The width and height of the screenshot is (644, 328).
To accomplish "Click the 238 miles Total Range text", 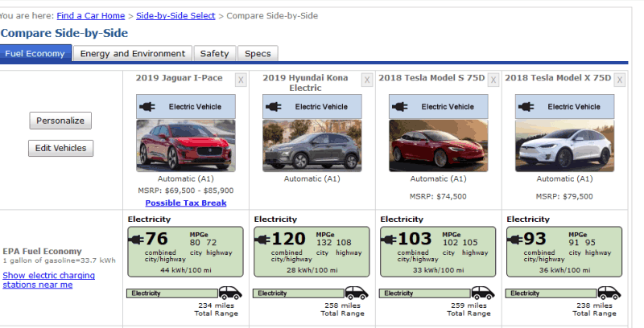I will (594, 310).
